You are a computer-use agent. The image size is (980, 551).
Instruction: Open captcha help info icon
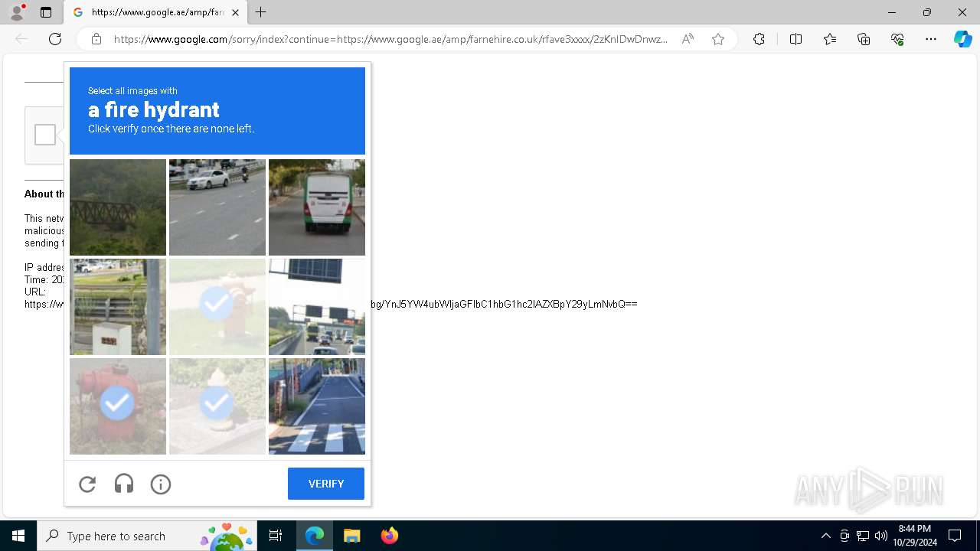click(x=161, y=484)
